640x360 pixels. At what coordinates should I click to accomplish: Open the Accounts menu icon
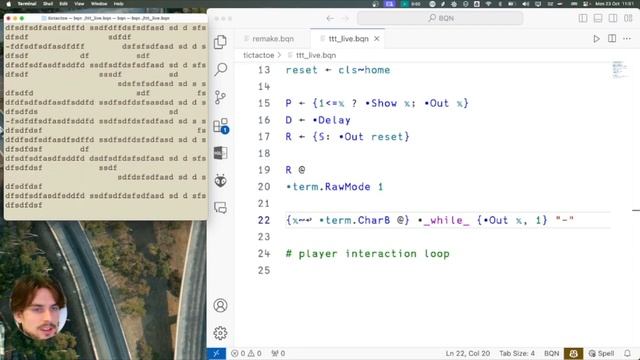(220, 305)
